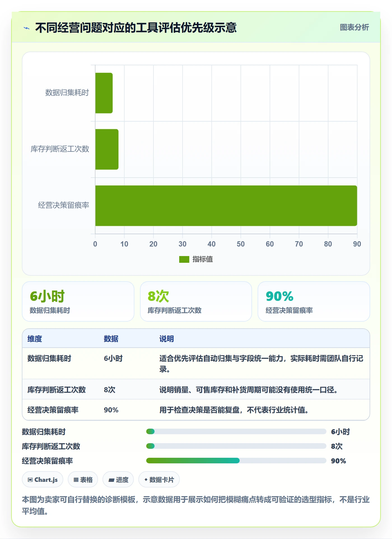Click the x-axis tick label 50
392x539 pixels.
tap(241, 244)
